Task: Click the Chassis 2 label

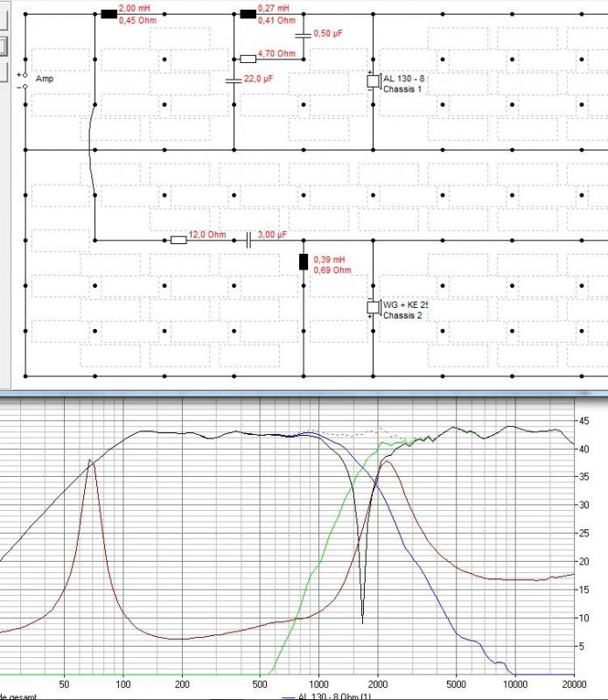Action: point(402,316)
